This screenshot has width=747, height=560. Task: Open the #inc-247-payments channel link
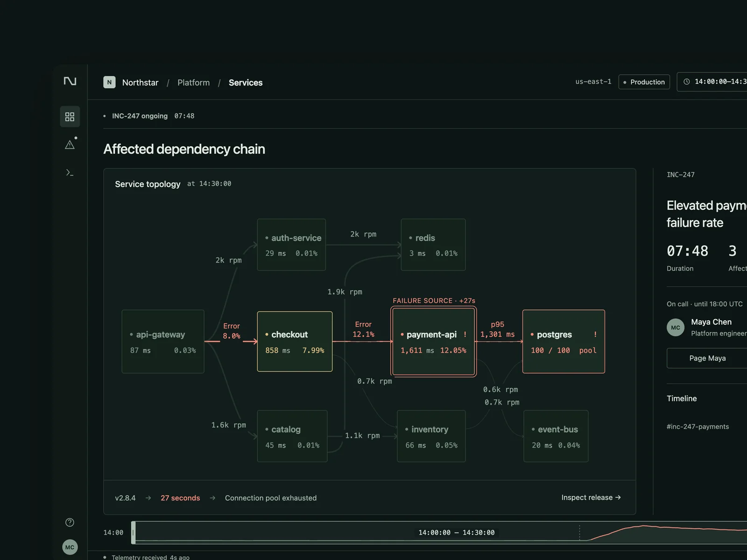click(x=698, y=427)
